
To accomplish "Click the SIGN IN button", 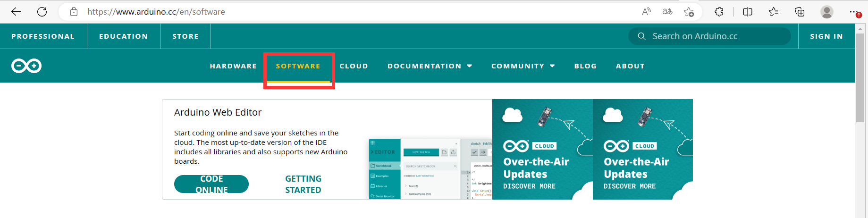I will tap(826, 36).
